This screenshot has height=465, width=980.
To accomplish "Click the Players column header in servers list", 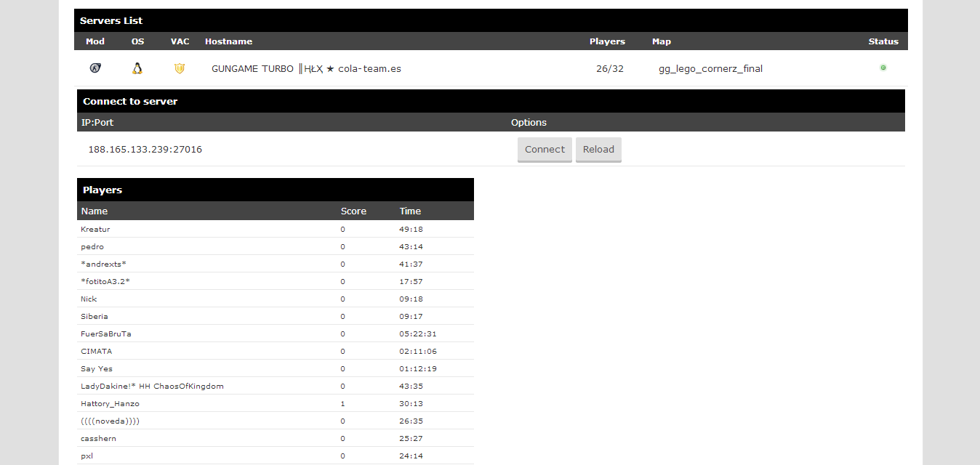I will 607,41.
